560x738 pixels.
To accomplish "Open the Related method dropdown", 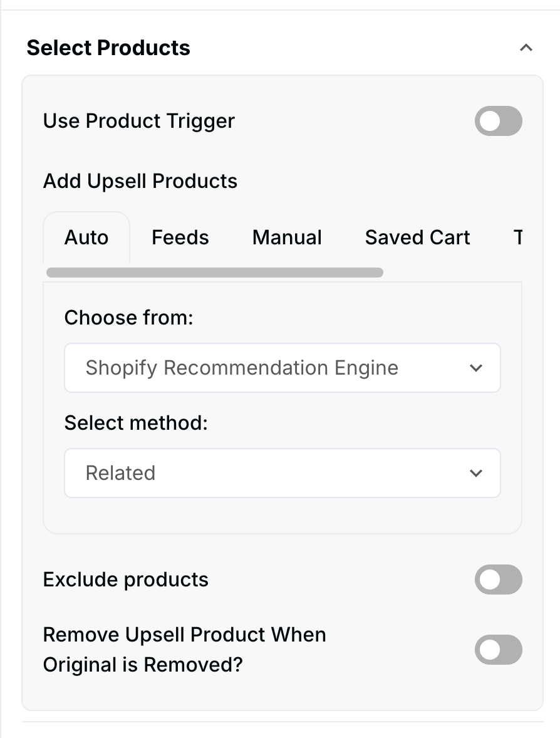I will 282,473.
